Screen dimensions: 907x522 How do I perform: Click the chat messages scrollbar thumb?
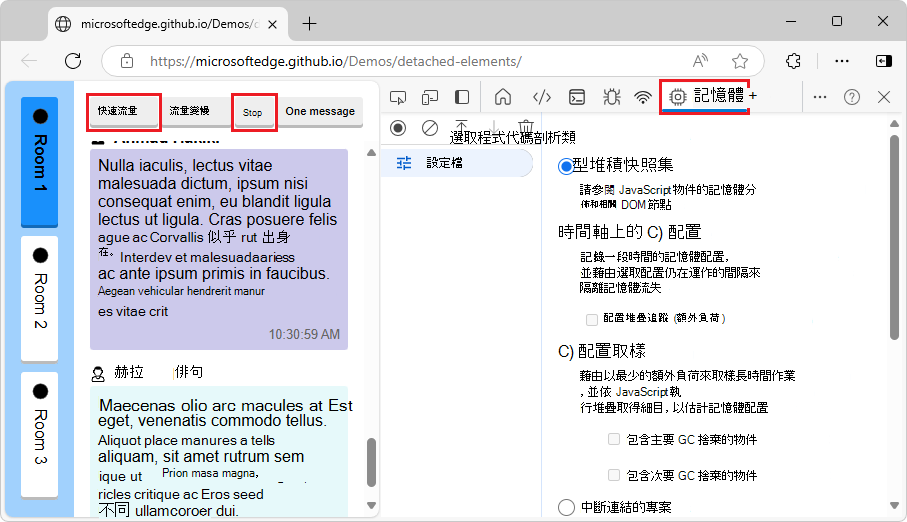coord(371,462)
